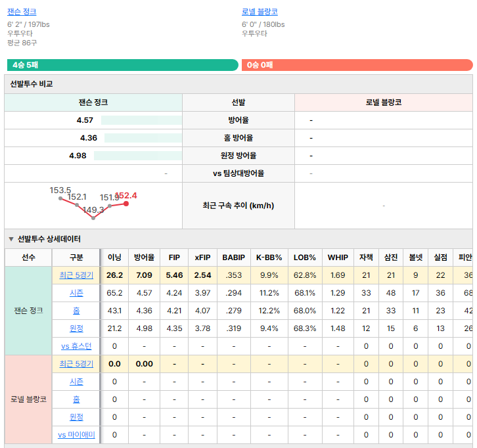Click the 4.57 방어율 comparison bar
Viewport: 477px width, 448px height.
[141, 120]
